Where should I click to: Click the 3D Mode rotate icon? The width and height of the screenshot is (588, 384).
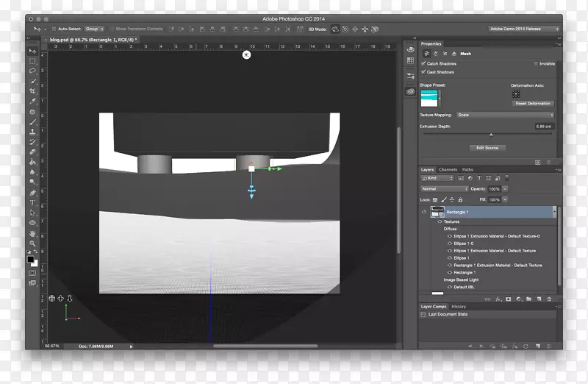pyautogui.click(x=335, y=29)
